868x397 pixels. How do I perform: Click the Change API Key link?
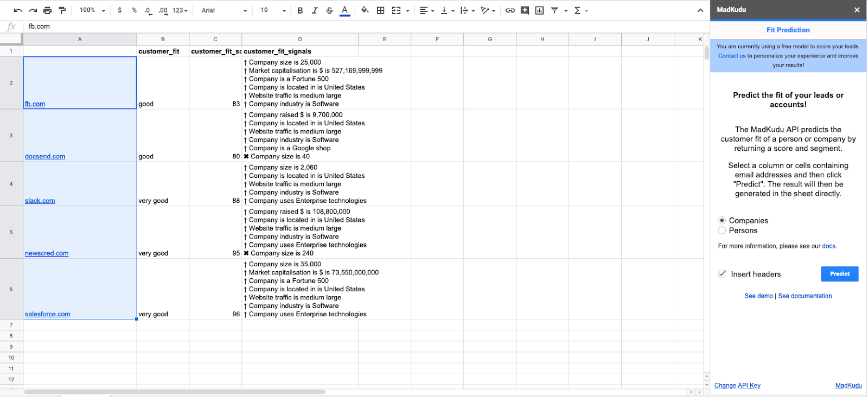point(737,386)
